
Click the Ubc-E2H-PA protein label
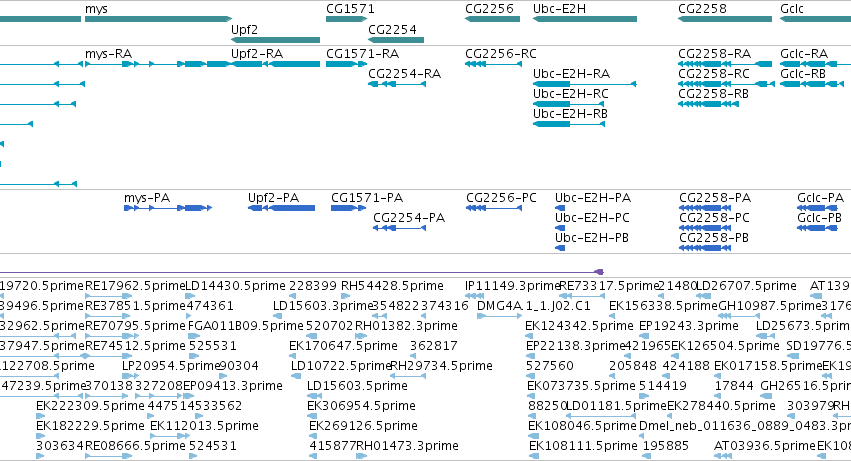593,198
